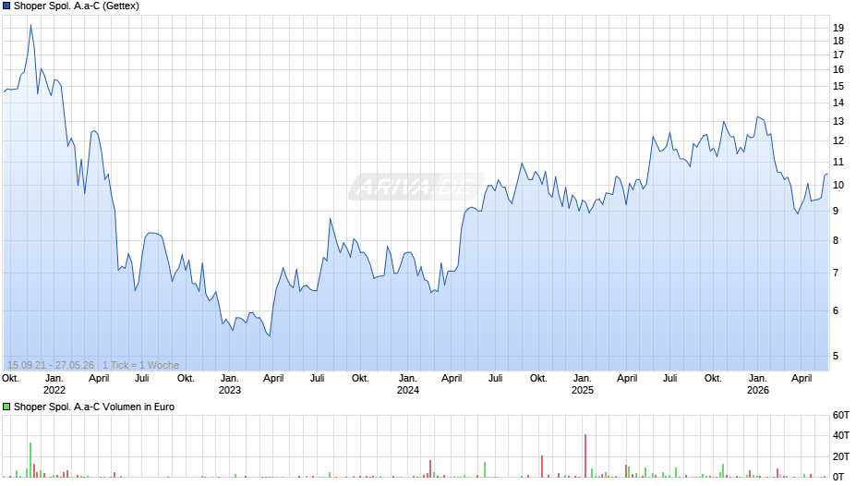Click the price axis label '11'
The image size is (868, 486).
click(838, 163)
